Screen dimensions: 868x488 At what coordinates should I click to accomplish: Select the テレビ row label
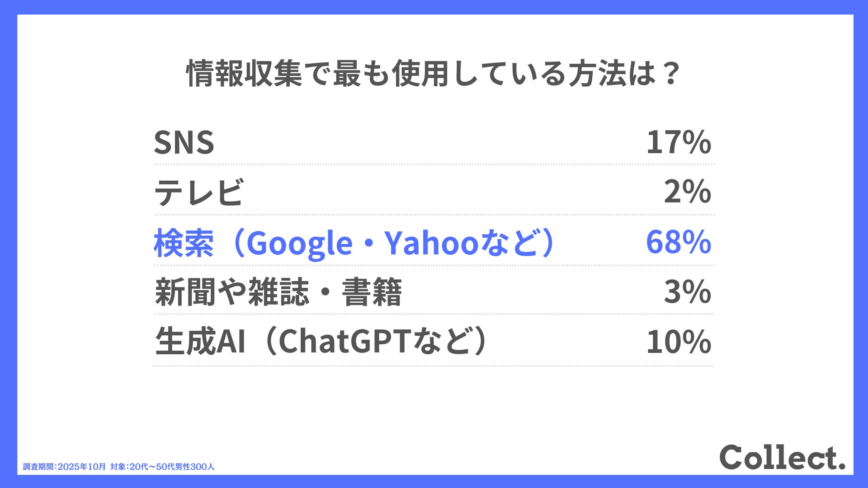point(199,192)
